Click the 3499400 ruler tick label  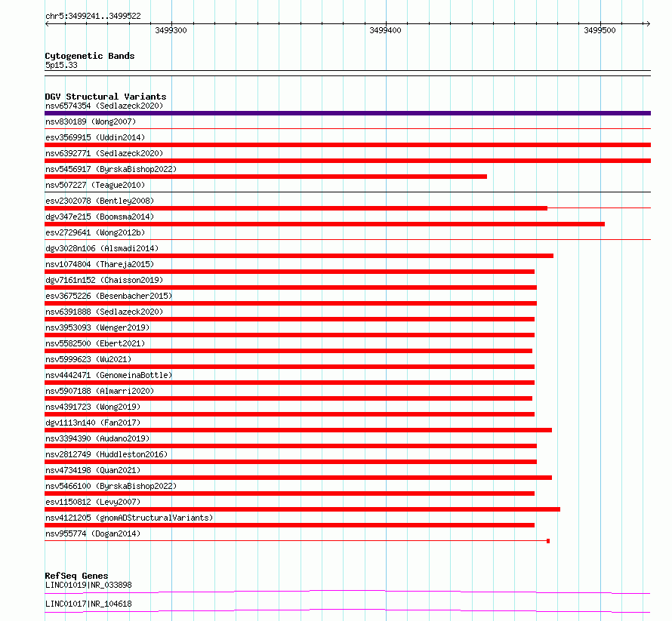click(385, 30)
